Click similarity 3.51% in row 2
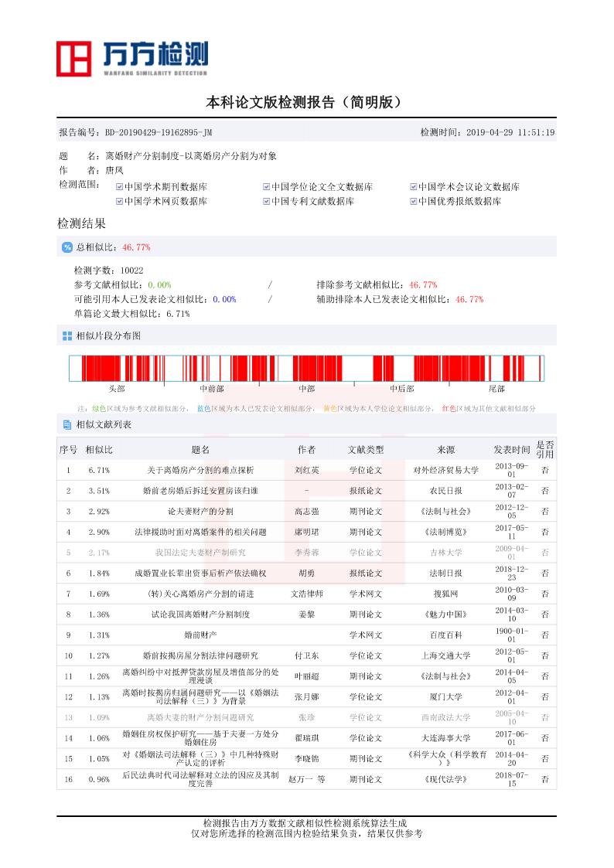614x868 pixels. pyautogui.click(x=99, y=491)
